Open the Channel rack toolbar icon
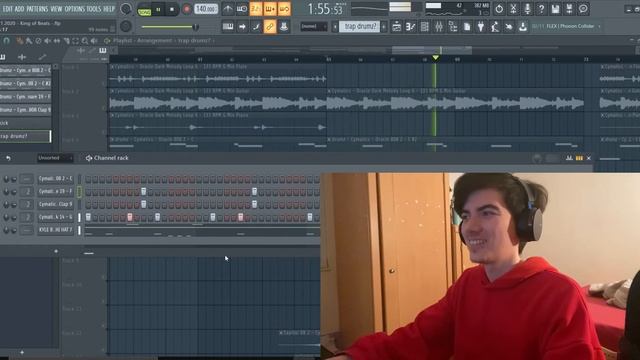 (424, 27)
